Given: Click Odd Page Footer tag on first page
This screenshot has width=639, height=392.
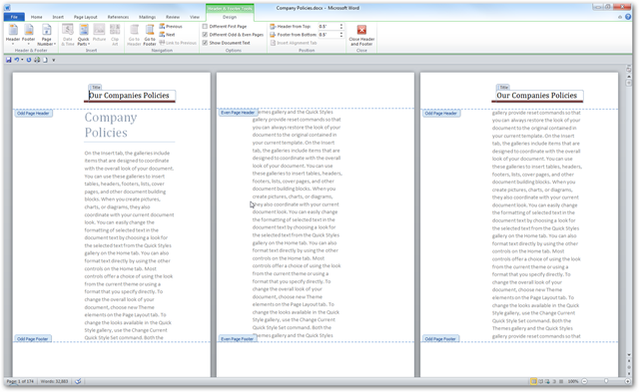Looking at the screenshot, I should click(33, 339).
